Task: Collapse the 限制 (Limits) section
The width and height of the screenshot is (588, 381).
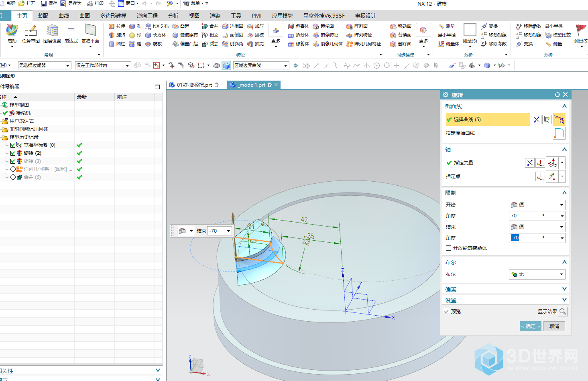Action: [x=564, y=193]
